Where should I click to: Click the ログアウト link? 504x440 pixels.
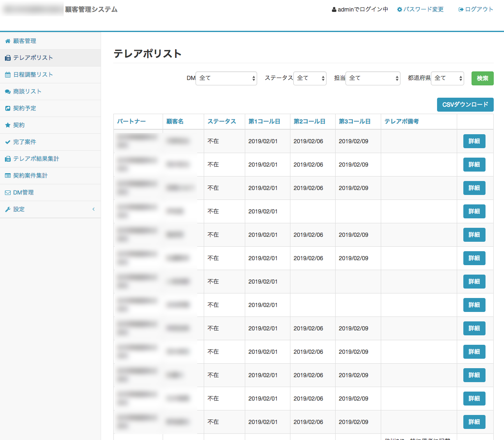tap(479, 9)
